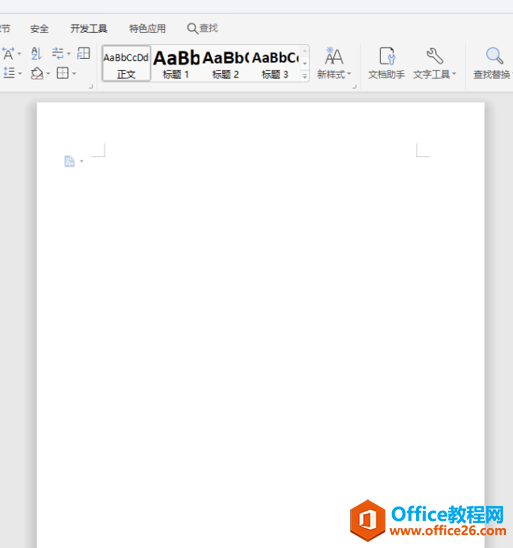The height and width of the screenshot is (548, 513).
Task: Click the shading paint bucket icon
Action: (x=37, y=73)
